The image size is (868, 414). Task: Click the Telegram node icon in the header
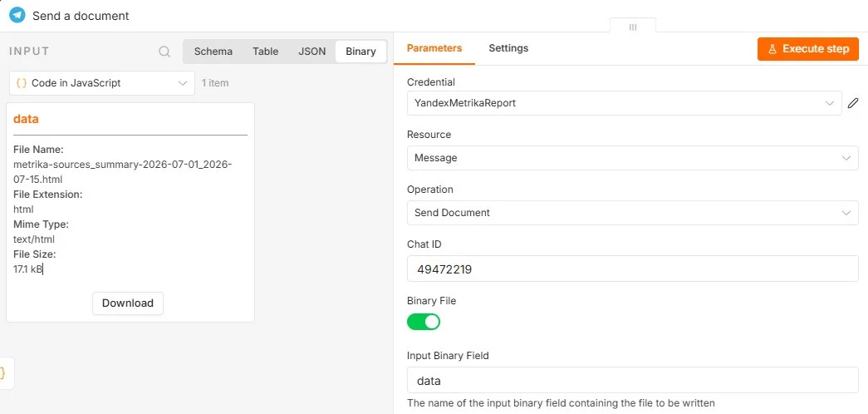pos(17,15)
